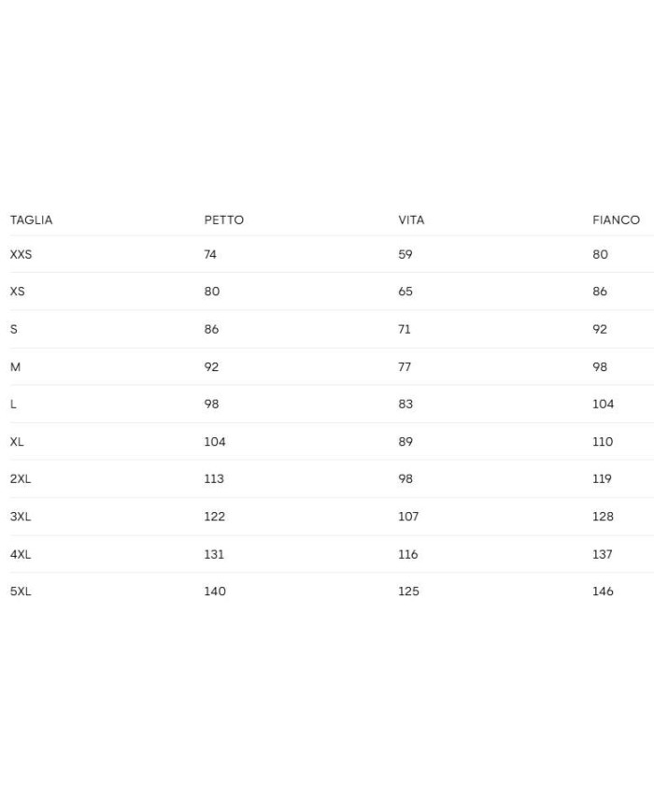The image size is (654, 812).
Task: Click vita value 59 for XXS
Action: 405,254
